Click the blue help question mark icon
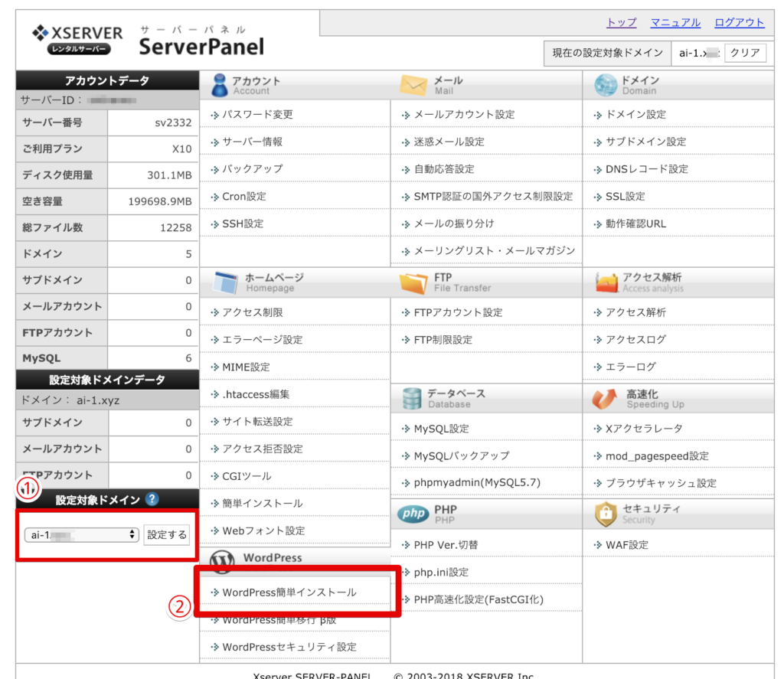The height and width of the screenshot is (679, 784). 152,499
